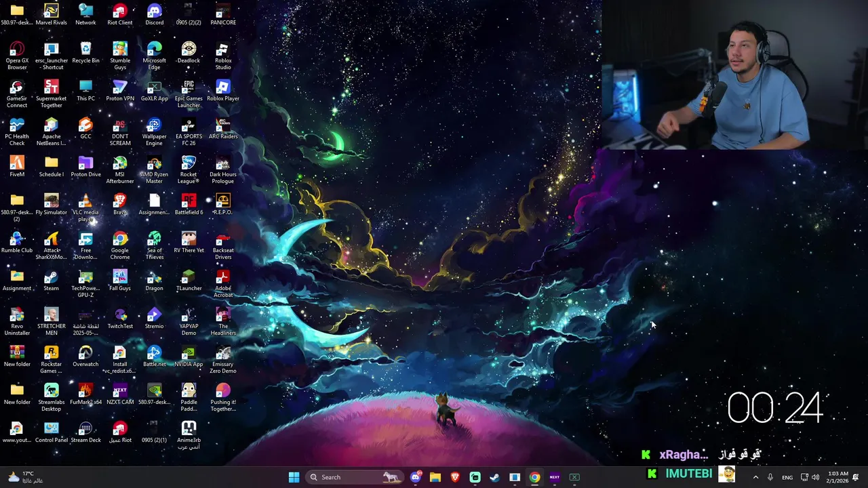The width and height of the screenshot is (868, 488).
Task: Open the Windows Start menu button
Action: pos(294,477)
